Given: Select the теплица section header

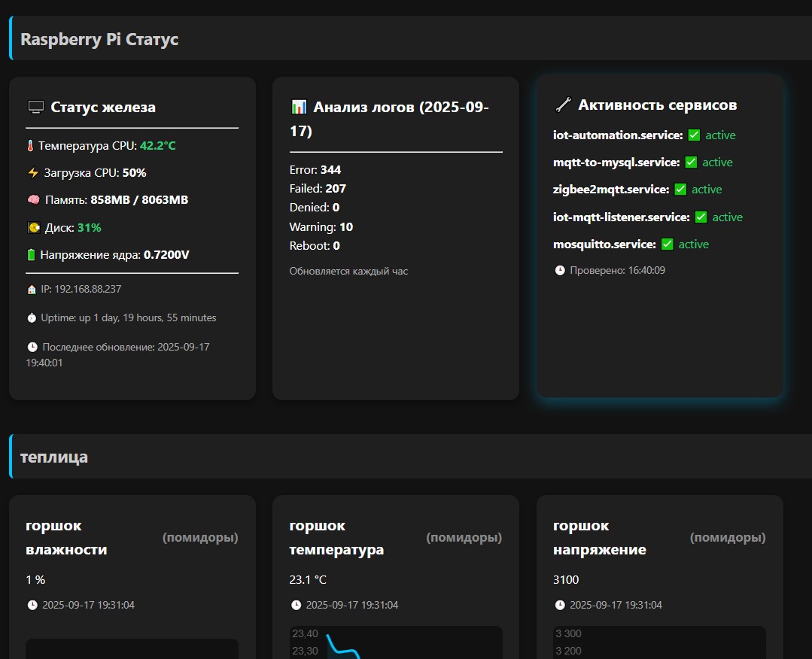Looking at the screenshot, I should (411, 457).
